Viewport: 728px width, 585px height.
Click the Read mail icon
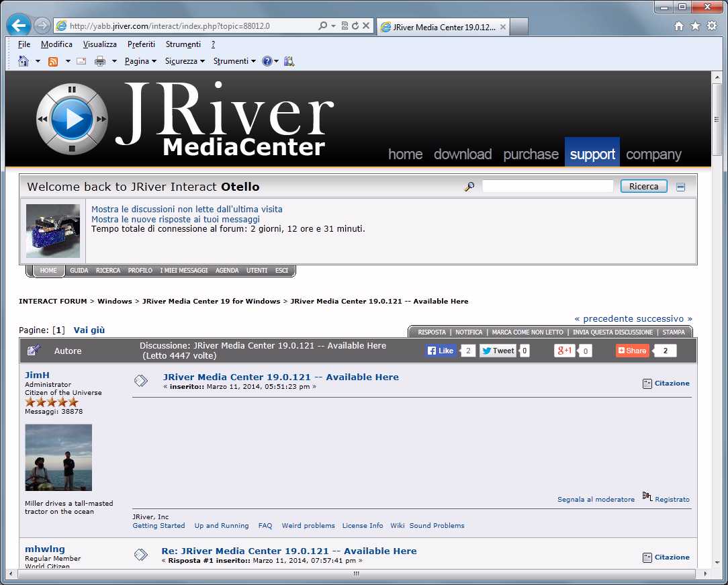[x=81, y=61]
